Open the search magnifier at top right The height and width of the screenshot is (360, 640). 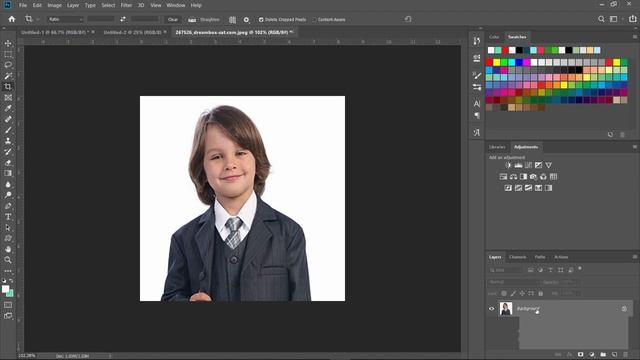[x=601, y=19]
